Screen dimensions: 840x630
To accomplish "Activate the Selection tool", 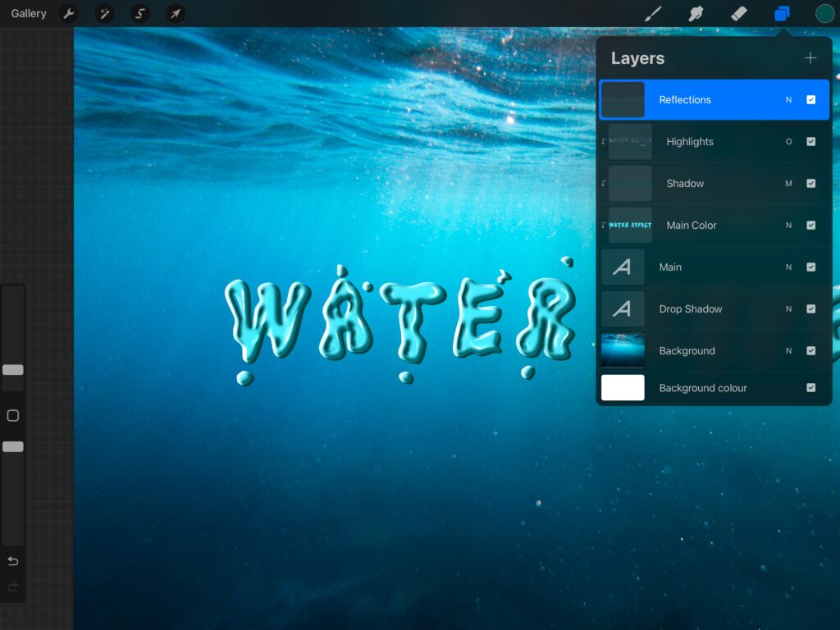I will (x=140, y=14).
